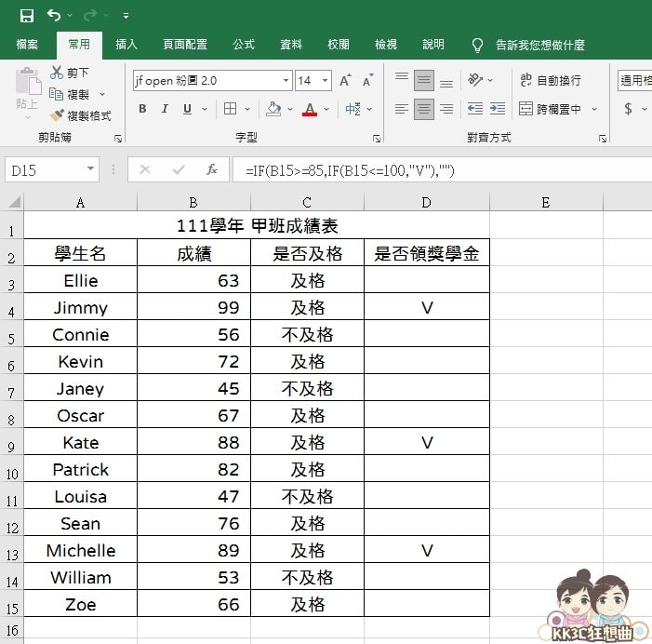Click 複製 copy button
This screenshot has height=644, width=652.
point(69,94)
